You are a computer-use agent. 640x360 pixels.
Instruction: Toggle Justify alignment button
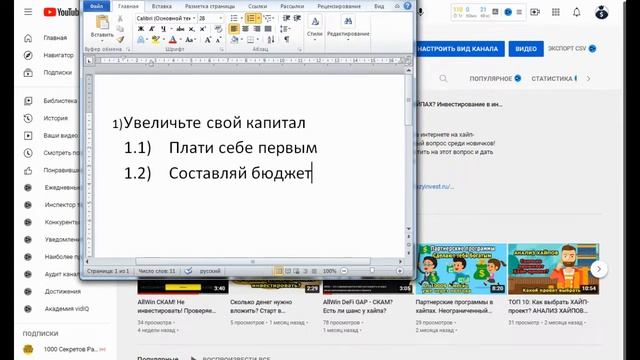[268, 29]
